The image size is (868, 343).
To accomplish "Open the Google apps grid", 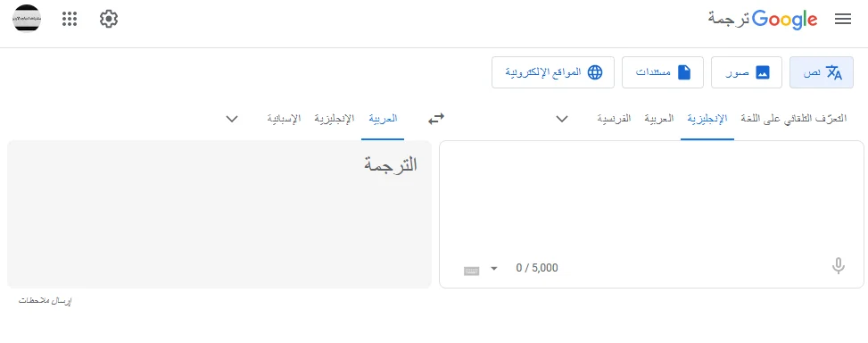I will click(x=70, y=20).
